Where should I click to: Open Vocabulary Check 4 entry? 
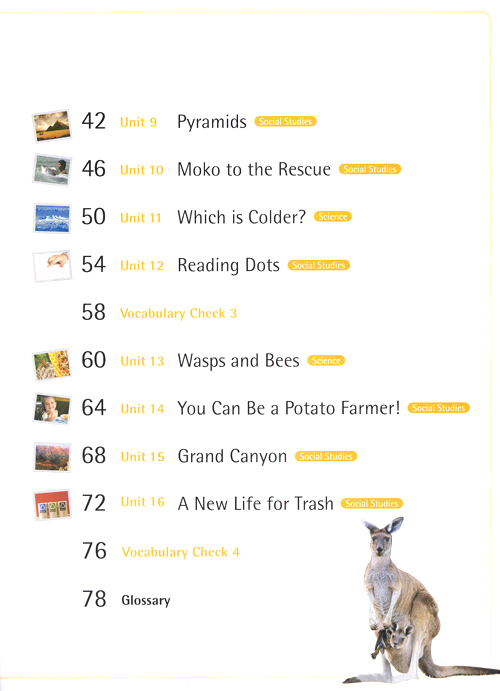(x=181, y=552)
